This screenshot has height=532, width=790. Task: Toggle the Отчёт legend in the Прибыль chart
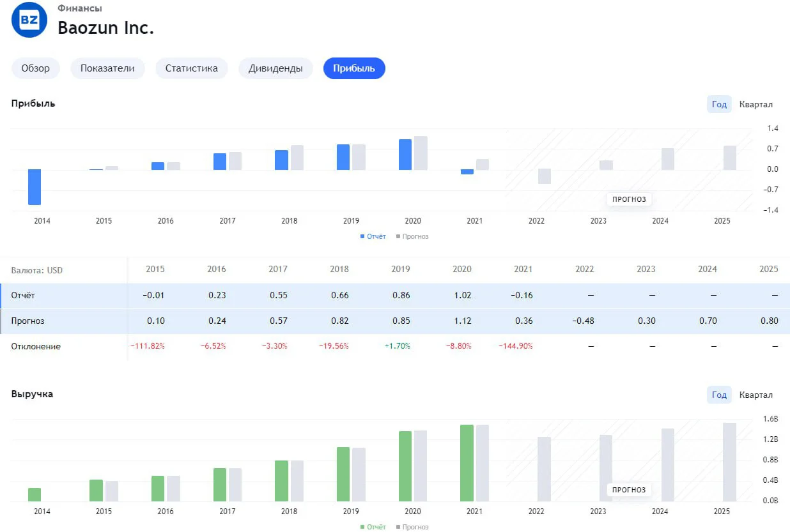[x=373, y=236]
